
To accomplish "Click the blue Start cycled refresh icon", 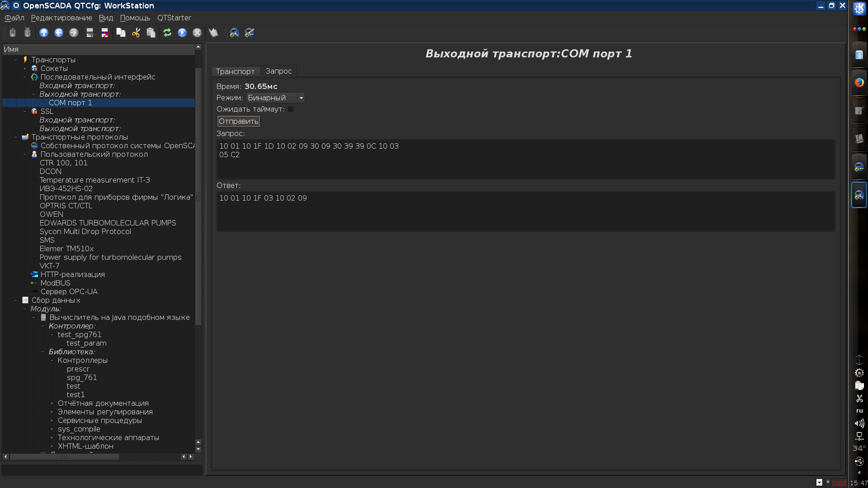I will pos(182,33).
